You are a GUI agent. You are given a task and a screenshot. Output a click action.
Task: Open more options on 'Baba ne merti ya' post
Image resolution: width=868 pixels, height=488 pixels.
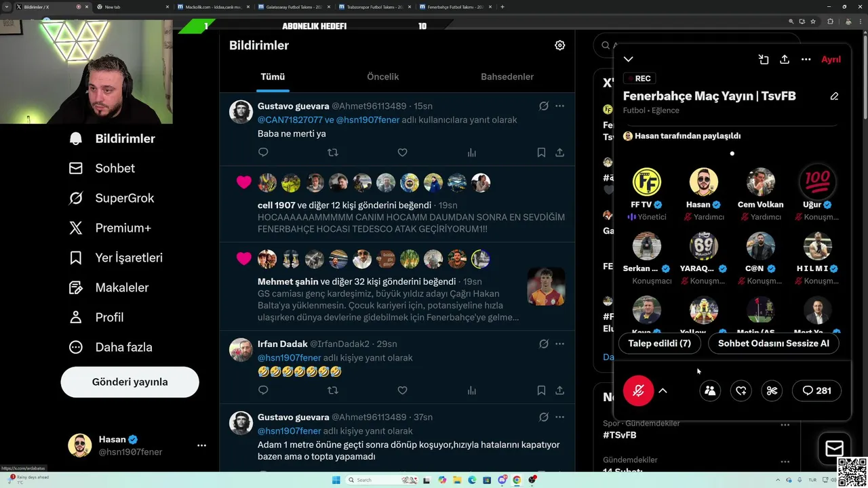pos(559,106)
